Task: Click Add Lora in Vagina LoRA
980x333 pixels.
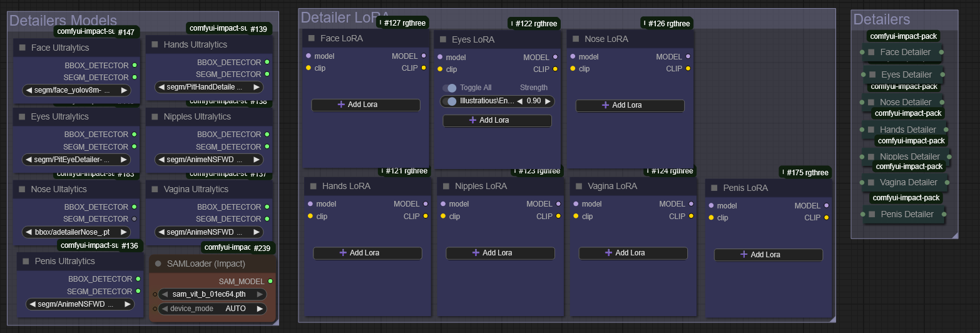Action: [x=633, y=253]
